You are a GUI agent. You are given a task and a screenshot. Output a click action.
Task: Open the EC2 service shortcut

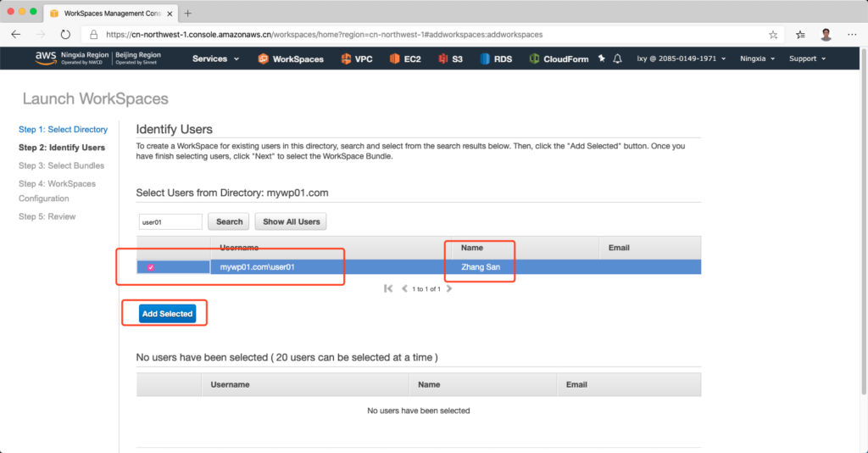pyautogui.click(x=405, y=59)
